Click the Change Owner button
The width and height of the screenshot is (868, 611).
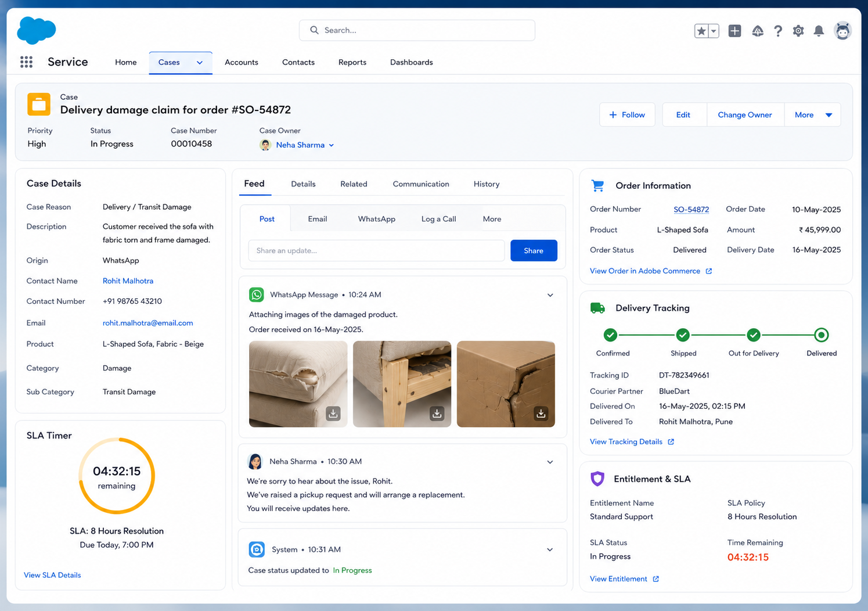click(745, 115)
